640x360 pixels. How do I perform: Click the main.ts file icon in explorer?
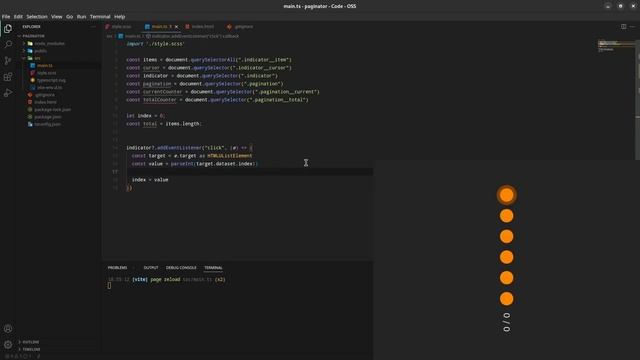click(x=33, y=65)
